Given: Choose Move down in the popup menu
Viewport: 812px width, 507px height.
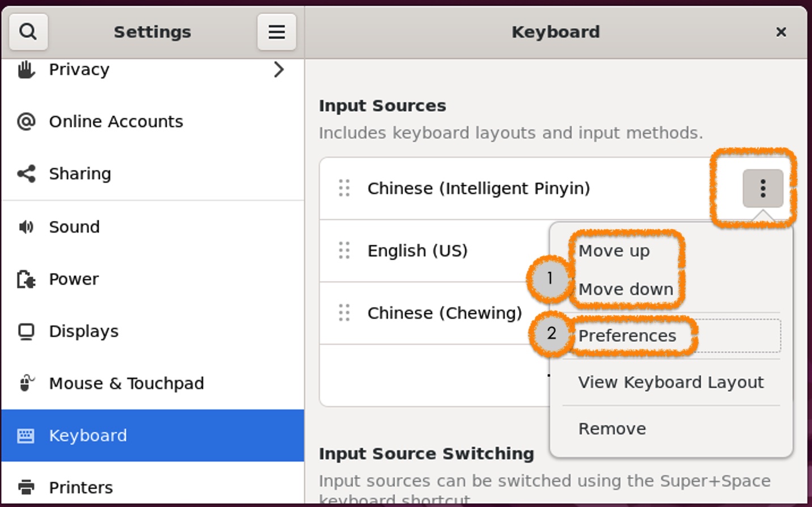Looking at the screenshot, I should (x=625, y=289).
